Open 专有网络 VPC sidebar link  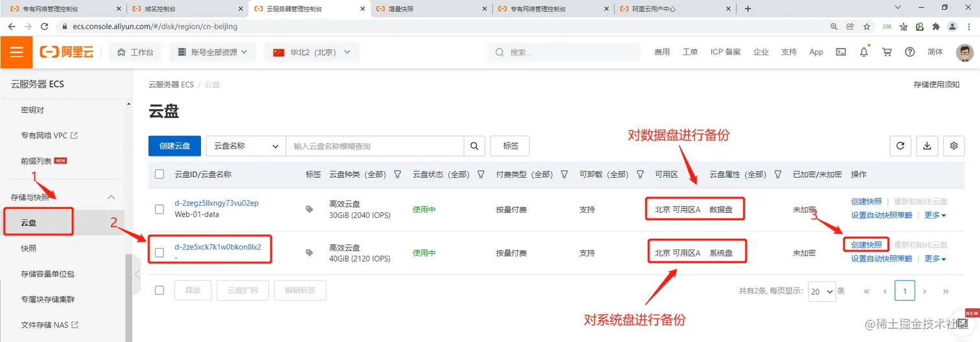coord(49,136)
